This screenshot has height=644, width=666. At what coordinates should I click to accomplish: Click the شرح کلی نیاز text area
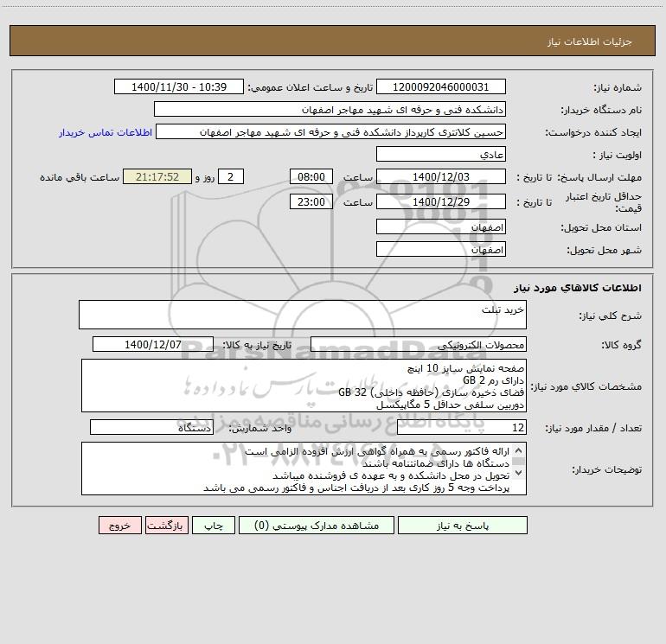[303, 315]
